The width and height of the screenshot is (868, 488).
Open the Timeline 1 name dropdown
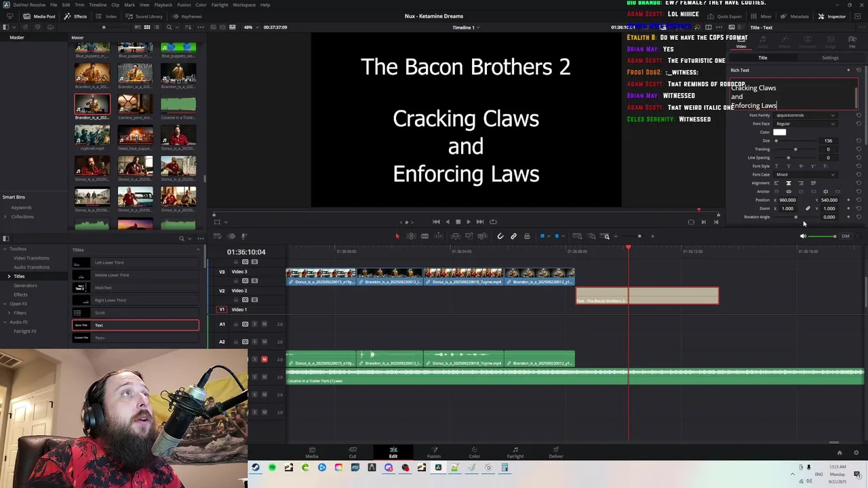click(466, 28)
